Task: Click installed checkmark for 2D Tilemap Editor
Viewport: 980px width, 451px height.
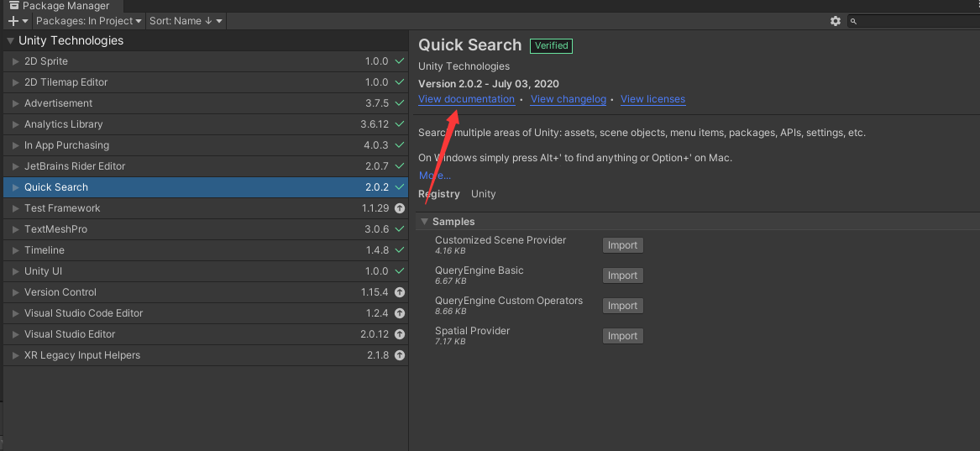Action: [x=400, y=81]
